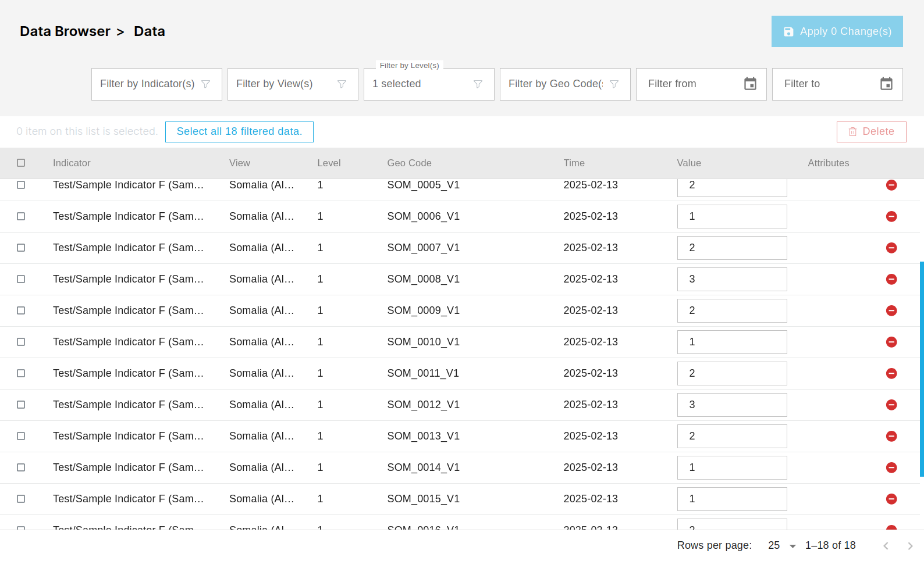The height and width of the screenshot is (561, 924).
Task: Remove the SOM_0006_V1 row
Action: click(891, 216)
